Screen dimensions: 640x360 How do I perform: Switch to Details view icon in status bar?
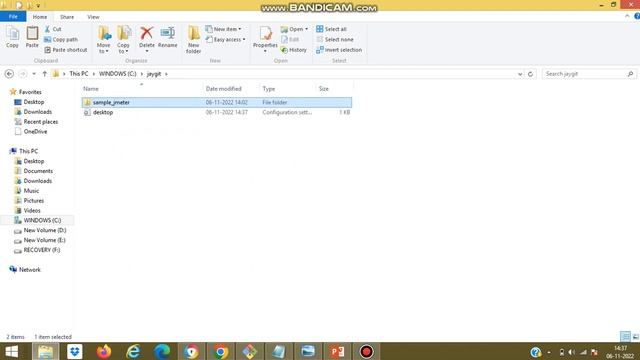[x=625, y=337]
